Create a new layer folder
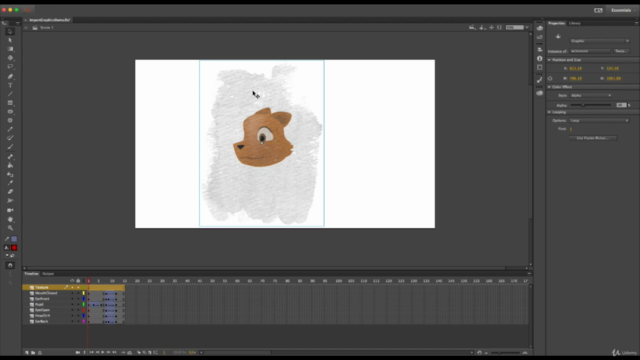This screenshot has width=640, height=360. pyautogui.click(x=33, y=352)
